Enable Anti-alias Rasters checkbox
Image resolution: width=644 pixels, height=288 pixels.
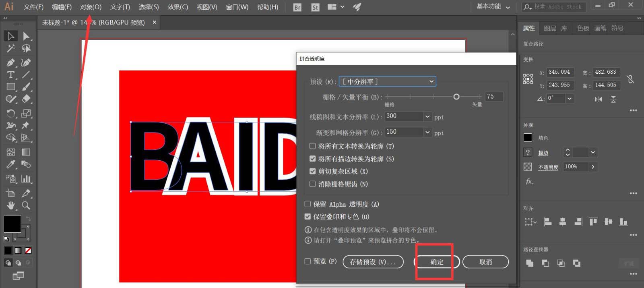tap(312, 184)
